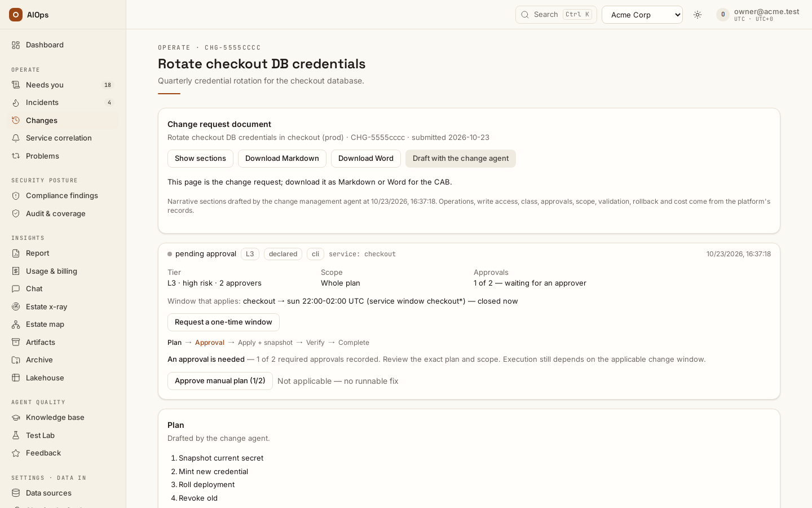Expand sections with Show sections button

pyautogui.click(x=200, y=159)
